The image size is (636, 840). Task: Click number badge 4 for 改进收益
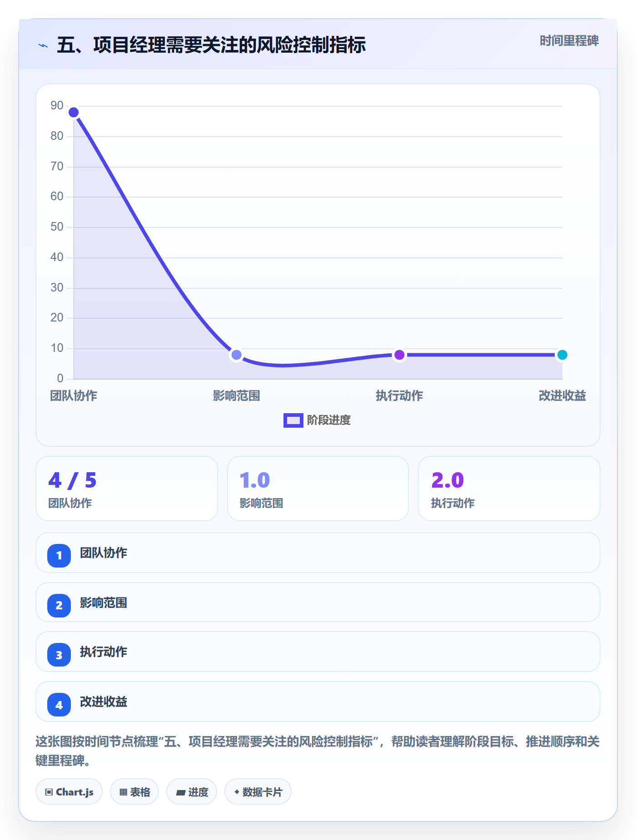(x=59, y=705)
